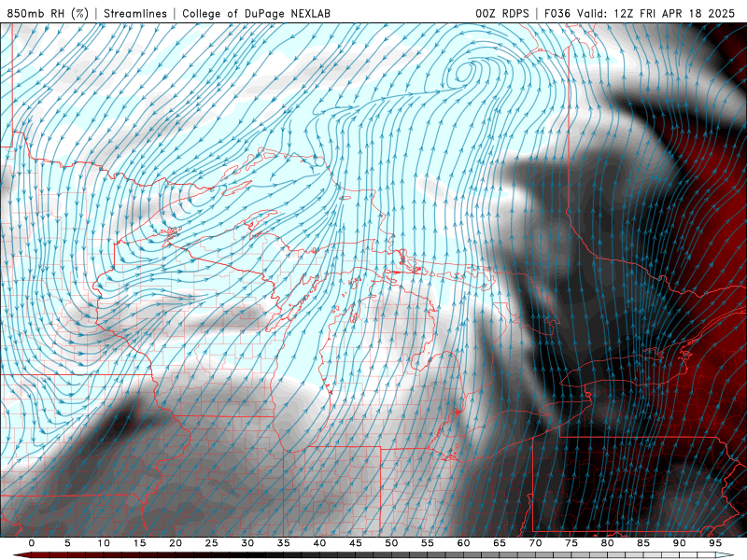Click the 30 value on the color scale
This screenshot has height=560, width=747.
[x=247, y=543]
